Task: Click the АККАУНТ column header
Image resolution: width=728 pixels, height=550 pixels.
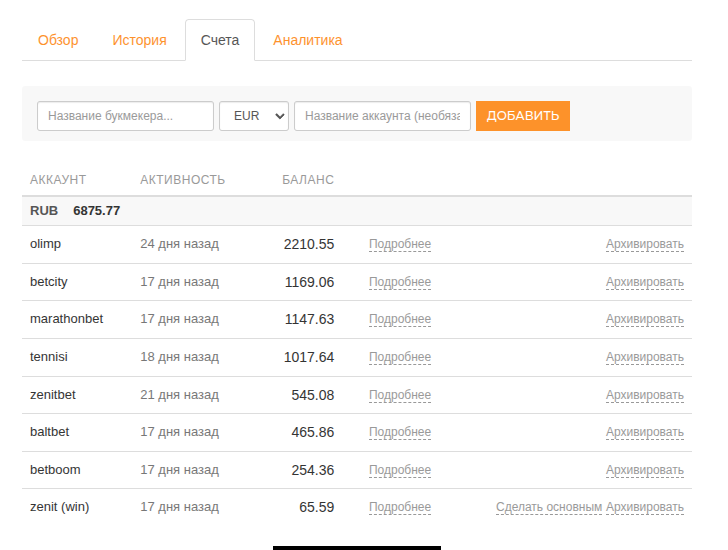Action: click(58, 180)
